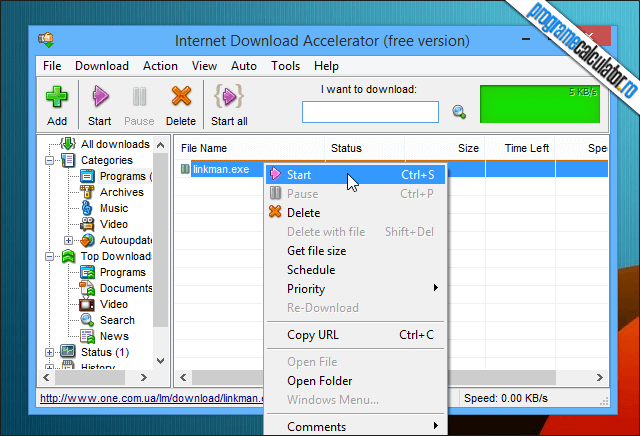This screenshot has width=640, height=436.
Task: Click the Archives category icon
Action: coord(87,192)
